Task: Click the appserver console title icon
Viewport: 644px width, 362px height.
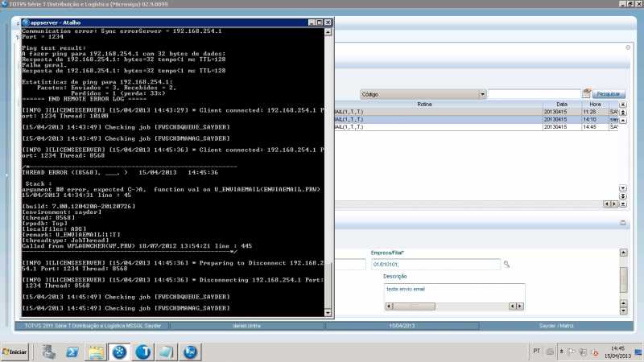Action: pos(26,23)
